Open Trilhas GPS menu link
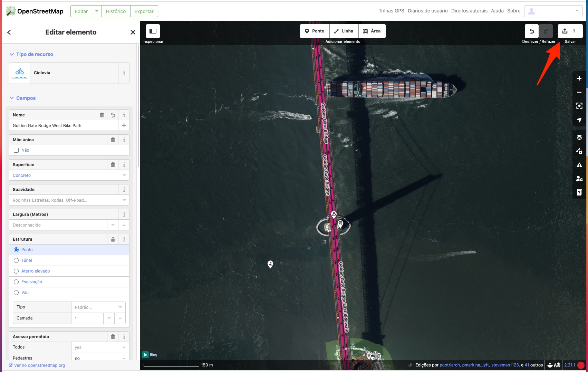 tap(391, 11)
